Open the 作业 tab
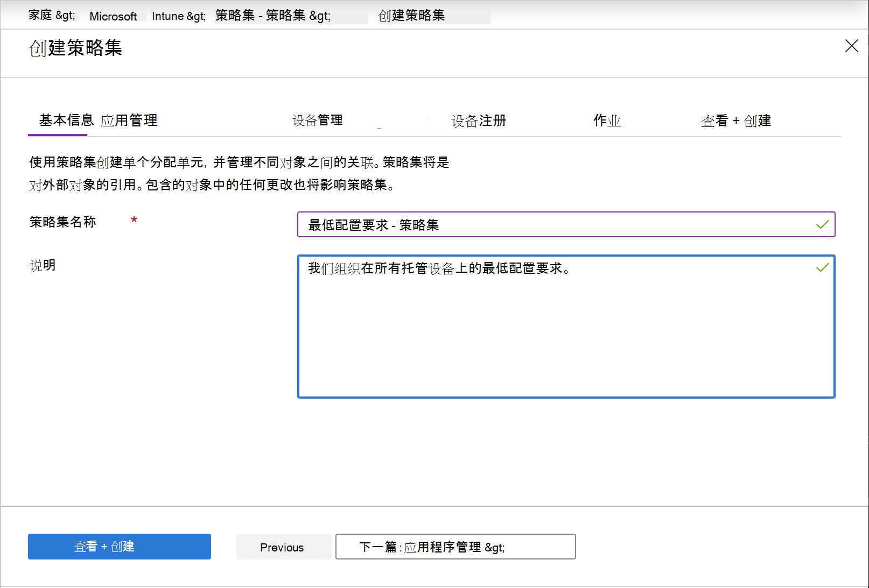This screenshot has height=588, width=869. pyautogui.click(x=607, y=121)
